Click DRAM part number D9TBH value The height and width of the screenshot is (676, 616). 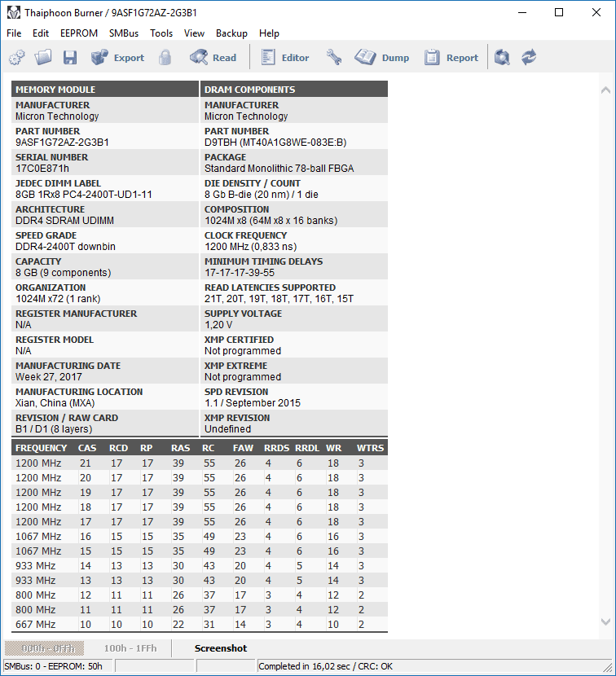(x=275, y=143)
